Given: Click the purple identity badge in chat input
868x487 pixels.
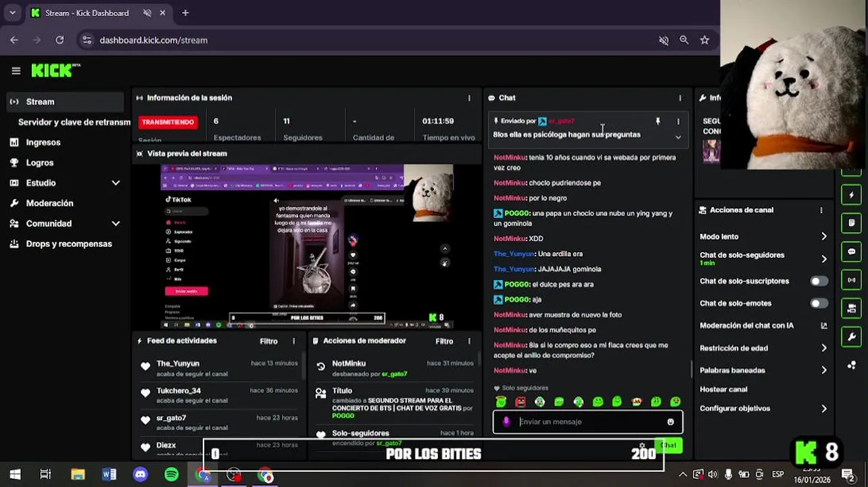Looking at the screenshot, I should [x=506, y=421].
